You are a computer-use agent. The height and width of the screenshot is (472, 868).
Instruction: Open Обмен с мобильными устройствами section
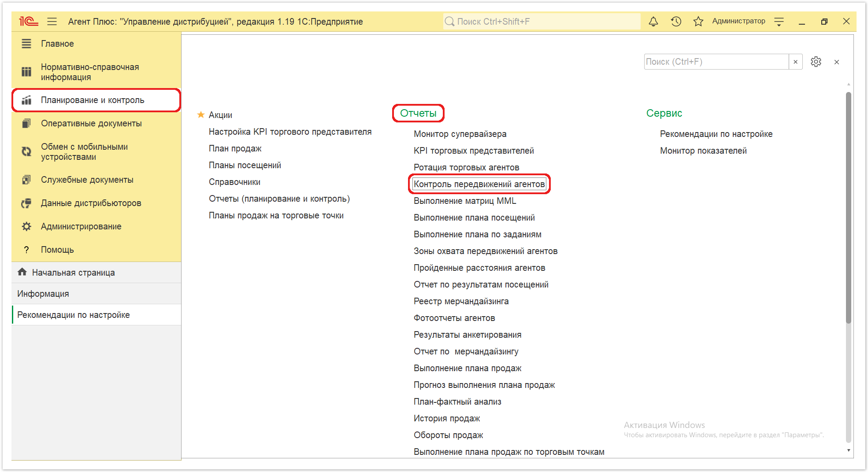point(96,151)
